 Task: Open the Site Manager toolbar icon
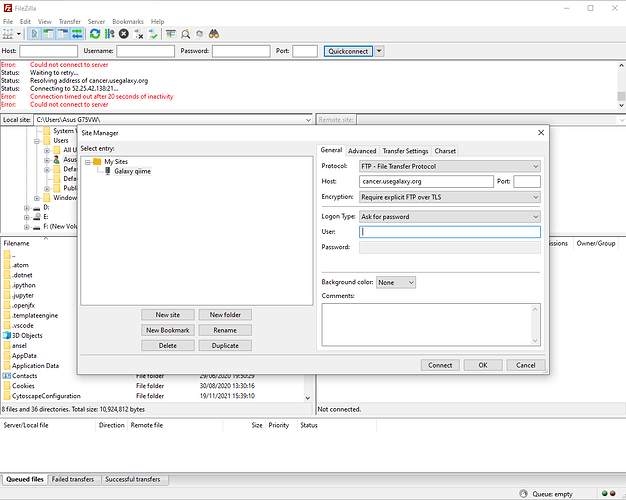[9, 33]
